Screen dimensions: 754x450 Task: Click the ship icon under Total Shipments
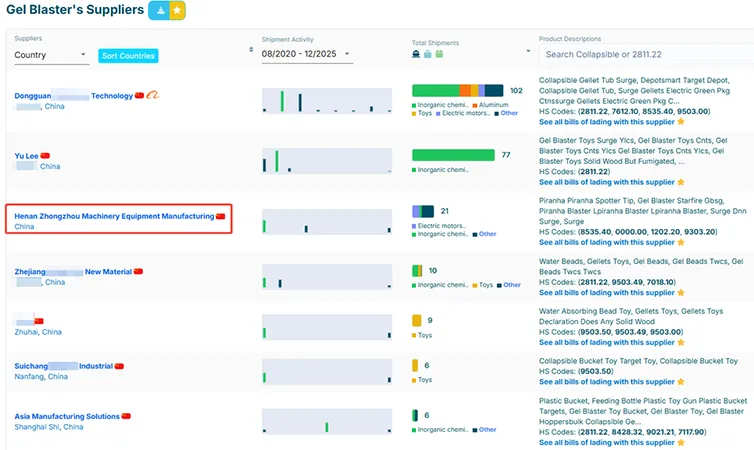pyautogui.click(x=416, y=55)
